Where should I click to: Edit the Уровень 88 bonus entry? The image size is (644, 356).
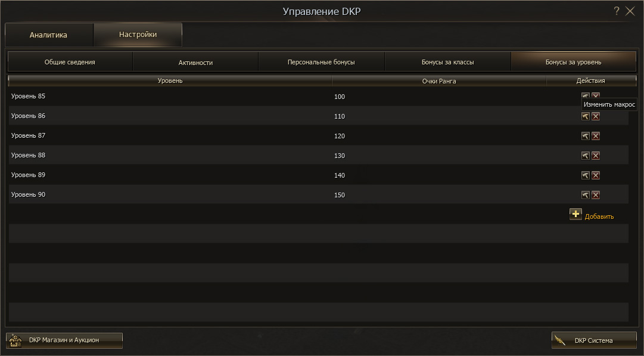coord(585,156)
